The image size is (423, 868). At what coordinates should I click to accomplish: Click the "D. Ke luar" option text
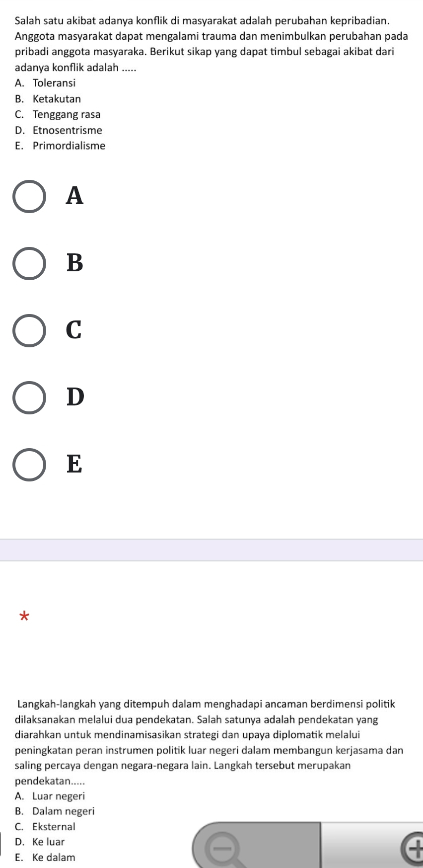coord(40,842)
